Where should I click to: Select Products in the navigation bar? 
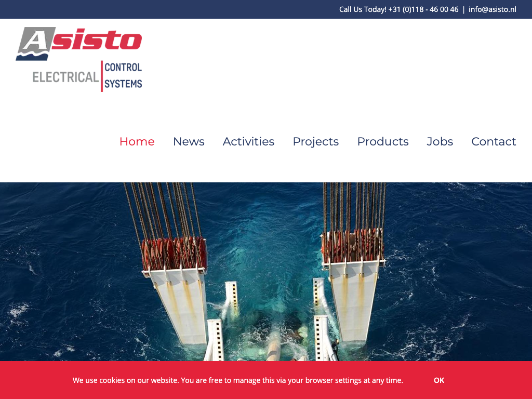point(382,141)
